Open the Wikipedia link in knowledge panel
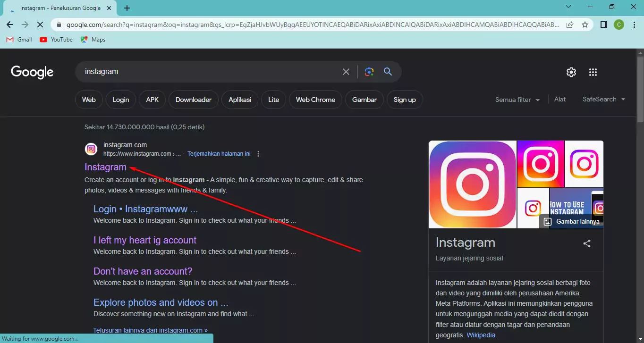Viewport: 644px width, 343px height. (481, 335)
